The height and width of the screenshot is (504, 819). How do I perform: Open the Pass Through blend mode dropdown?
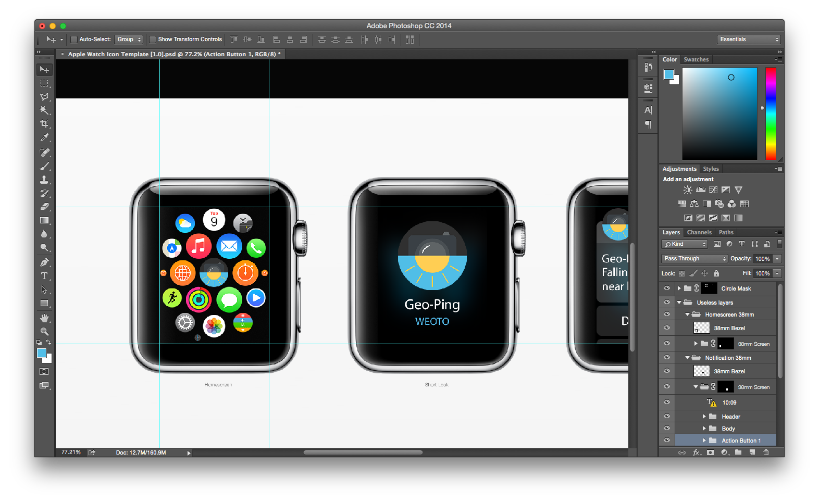click(694, 259)
